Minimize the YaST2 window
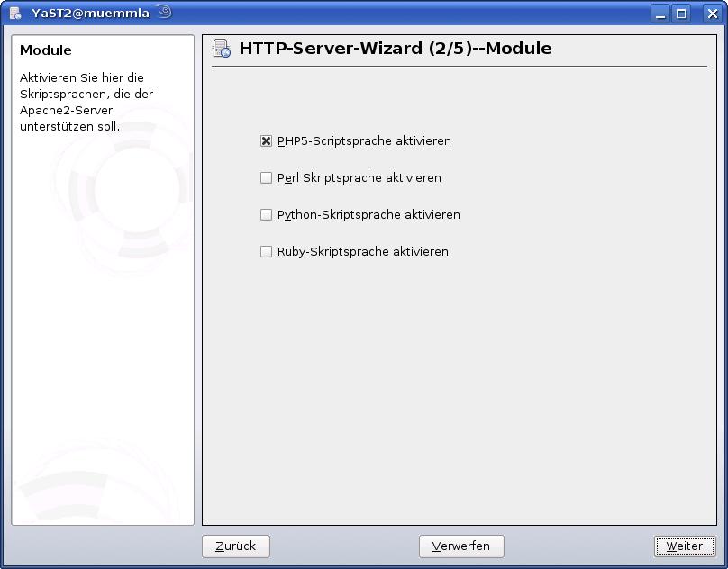 659,13
